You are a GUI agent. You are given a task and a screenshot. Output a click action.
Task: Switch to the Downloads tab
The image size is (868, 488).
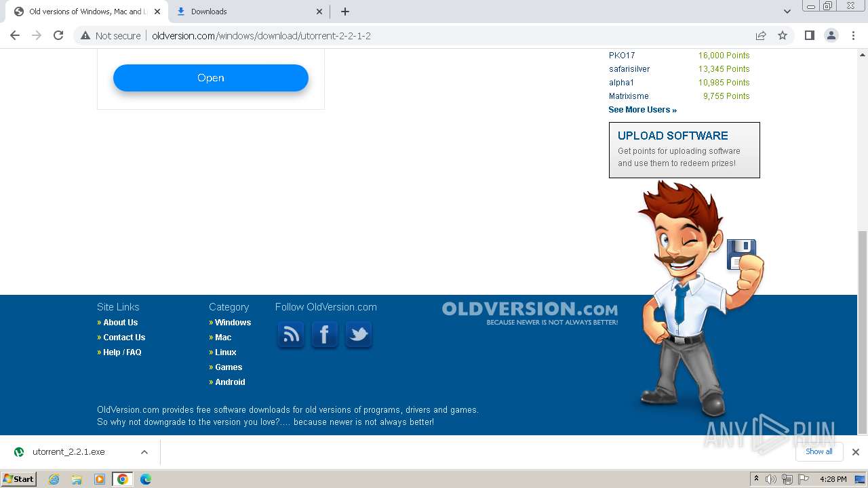point(249,12)
